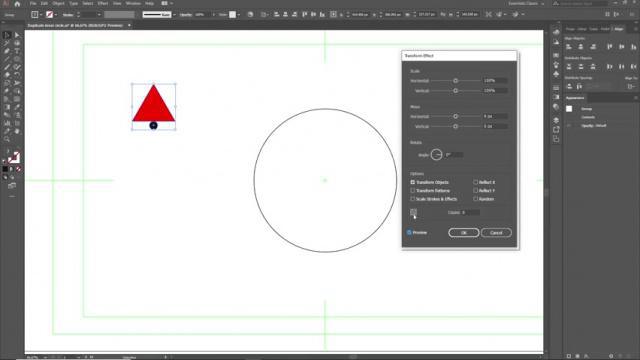This screenshot has width=640, height=360.
Task: Open the Object menu
Action: (x=58, y=3)
